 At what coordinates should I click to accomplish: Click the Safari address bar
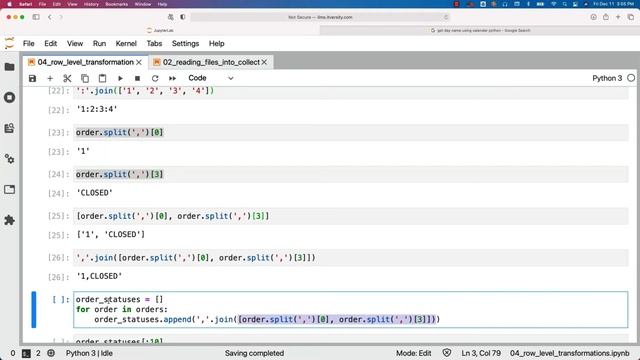[320, 17]
